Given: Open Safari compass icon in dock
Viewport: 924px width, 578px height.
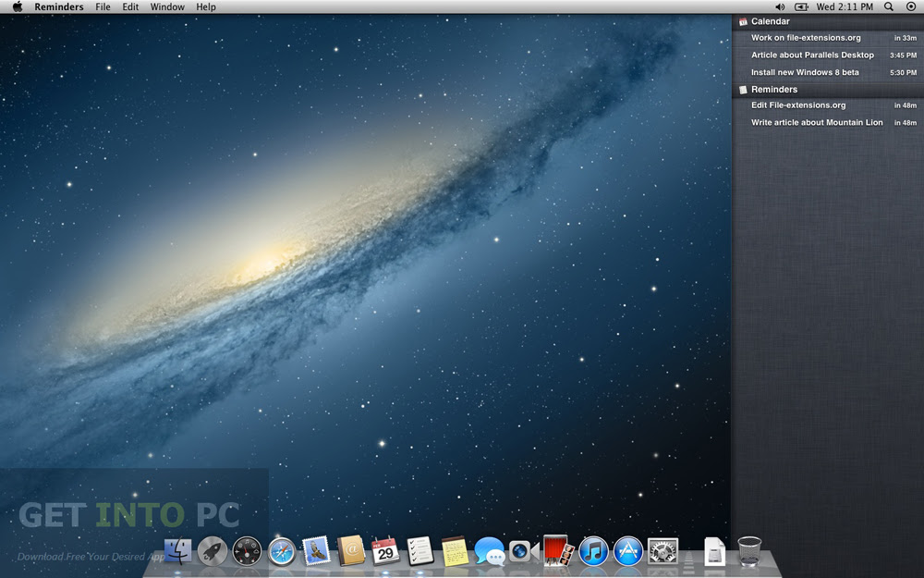Looking at the screenshot, I should [282, 551].
